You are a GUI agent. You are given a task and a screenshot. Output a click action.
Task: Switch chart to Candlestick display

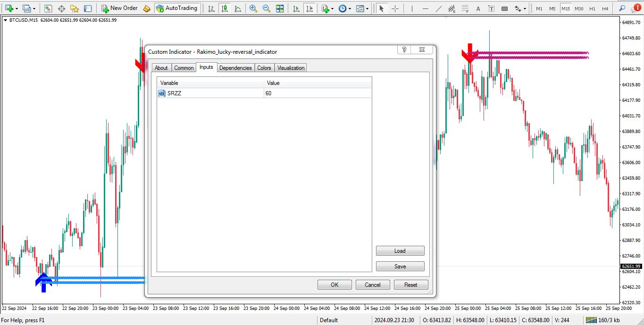pos(225,8)
